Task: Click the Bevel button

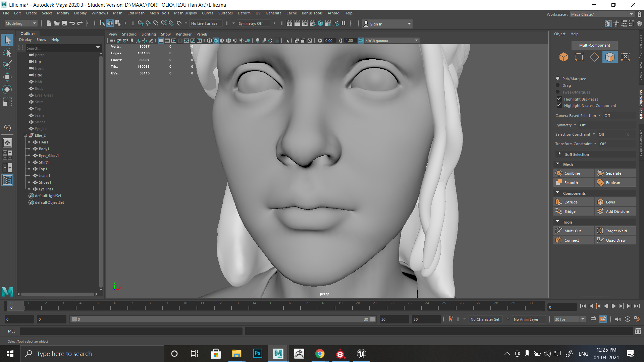Action: coord(615,202)
